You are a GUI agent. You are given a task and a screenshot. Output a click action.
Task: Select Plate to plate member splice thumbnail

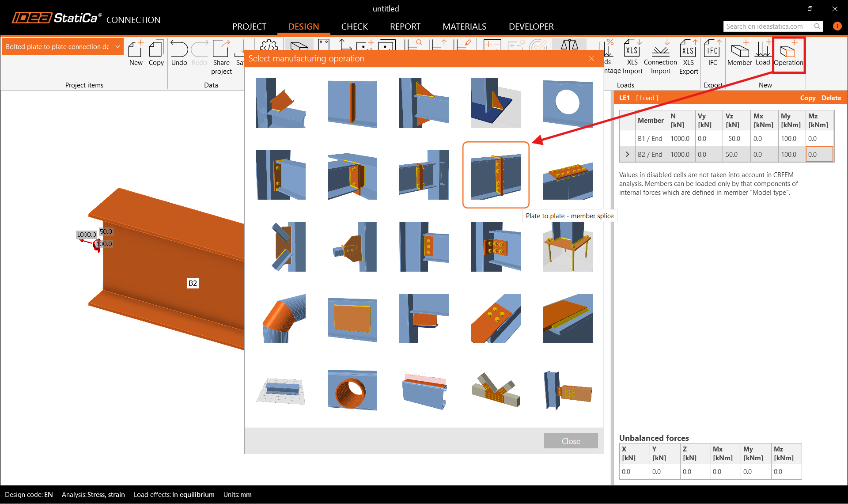coord(496,175)
